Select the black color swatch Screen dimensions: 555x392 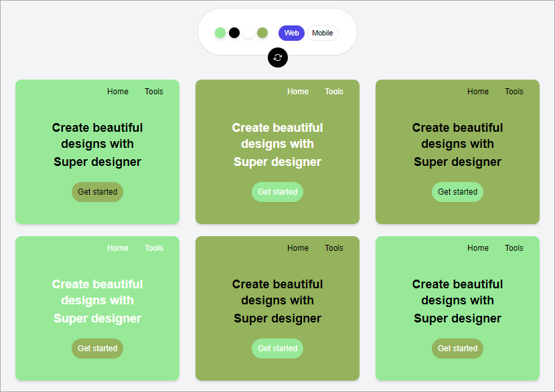coord(234,32)
